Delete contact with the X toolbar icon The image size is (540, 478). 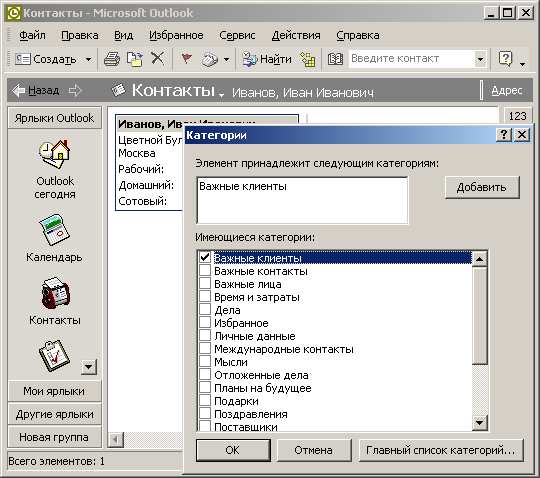point(158,59)
